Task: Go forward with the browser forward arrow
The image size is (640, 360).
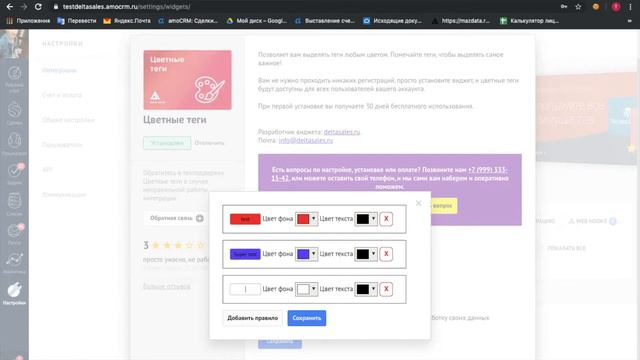Action: click(24, 7)
